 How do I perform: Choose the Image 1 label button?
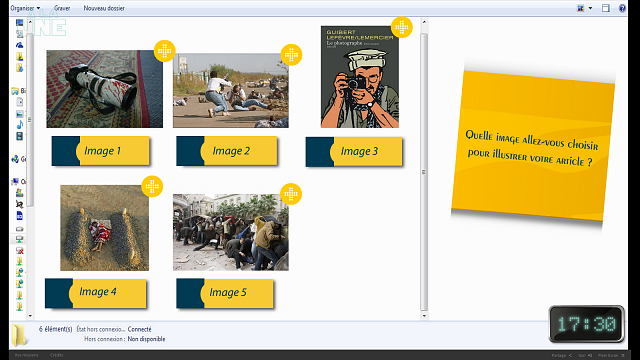point(100,151)
